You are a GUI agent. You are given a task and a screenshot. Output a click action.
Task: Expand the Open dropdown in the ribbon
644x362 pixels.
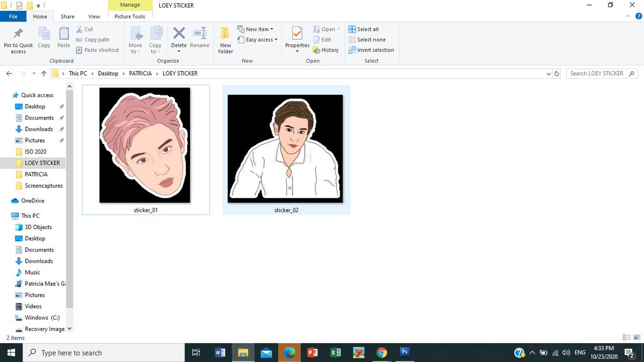(327, 29)
